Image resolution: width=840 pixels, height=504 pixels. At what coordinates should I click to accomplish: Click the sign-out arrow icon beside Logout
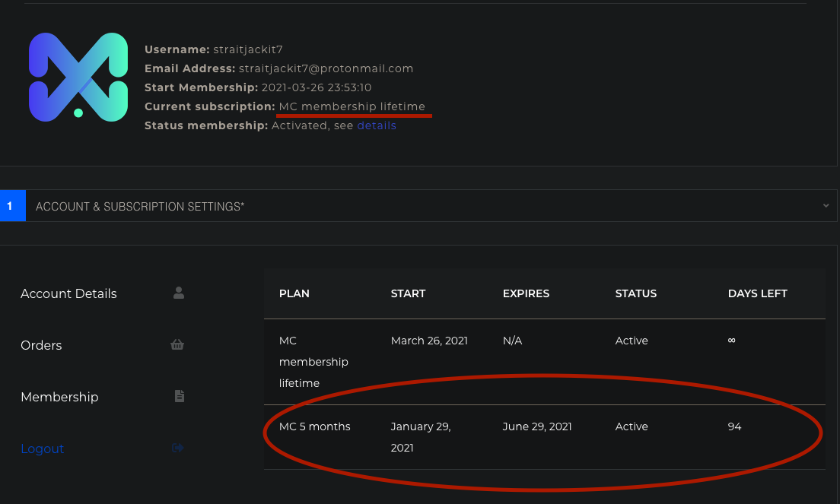(178, 448)
